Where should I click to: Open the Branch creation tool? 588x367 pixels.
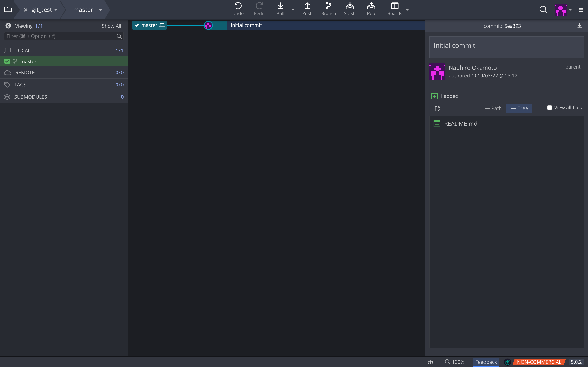point(329,6)
